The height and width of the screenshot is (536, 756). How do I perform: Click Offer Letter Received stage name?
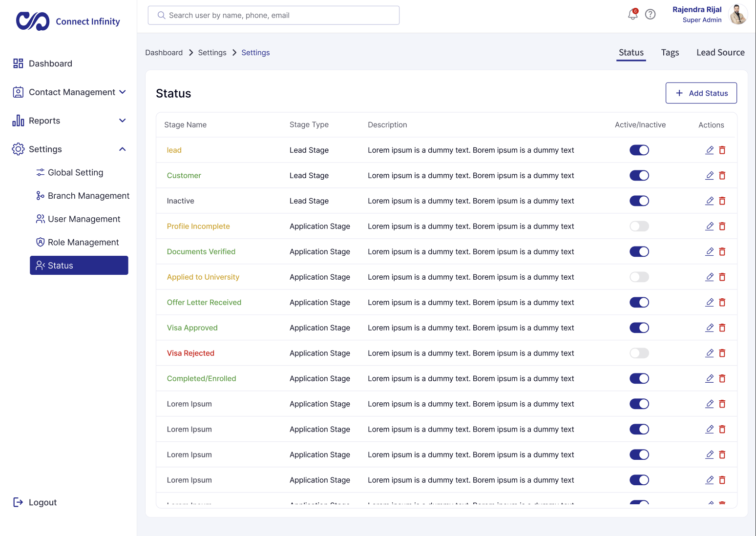click(x=204, y=302)
